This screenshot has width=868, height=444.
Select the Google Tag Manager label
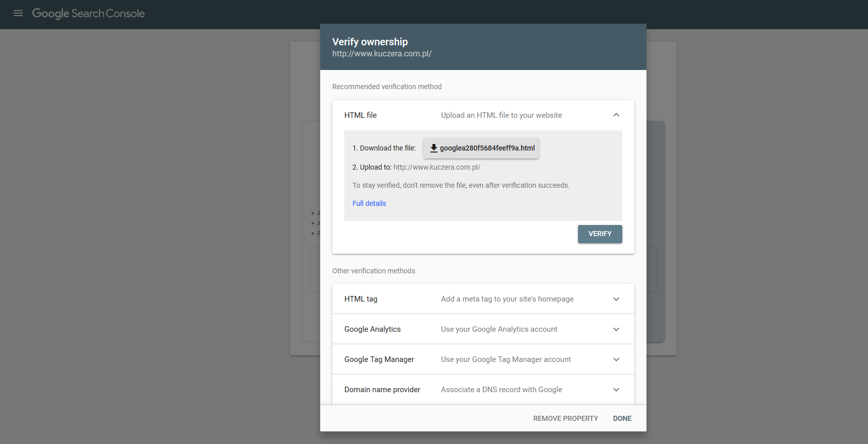379,359
